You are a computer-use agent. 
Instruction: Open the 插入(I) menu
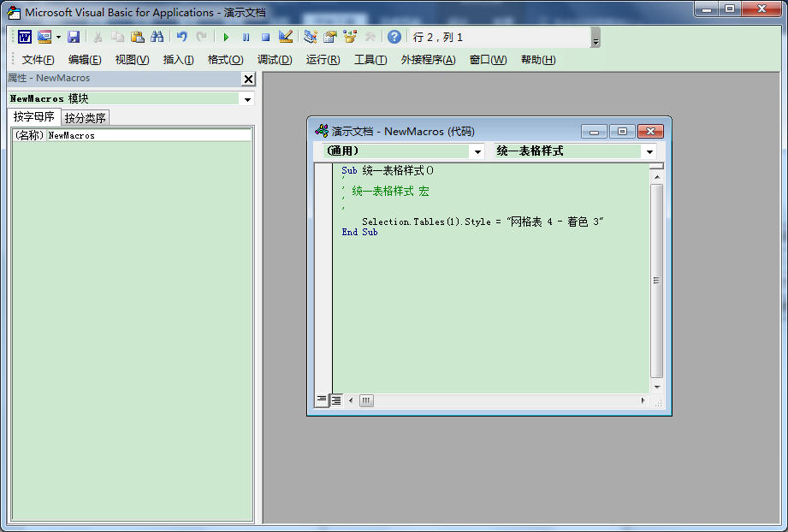(x=179, y=60)
